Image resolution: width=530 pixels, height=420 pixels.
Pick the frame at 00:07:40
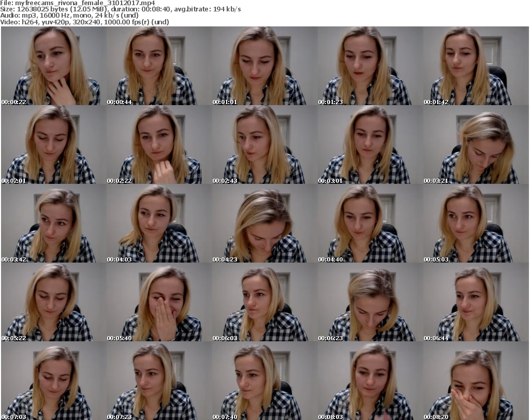point(264,381)
